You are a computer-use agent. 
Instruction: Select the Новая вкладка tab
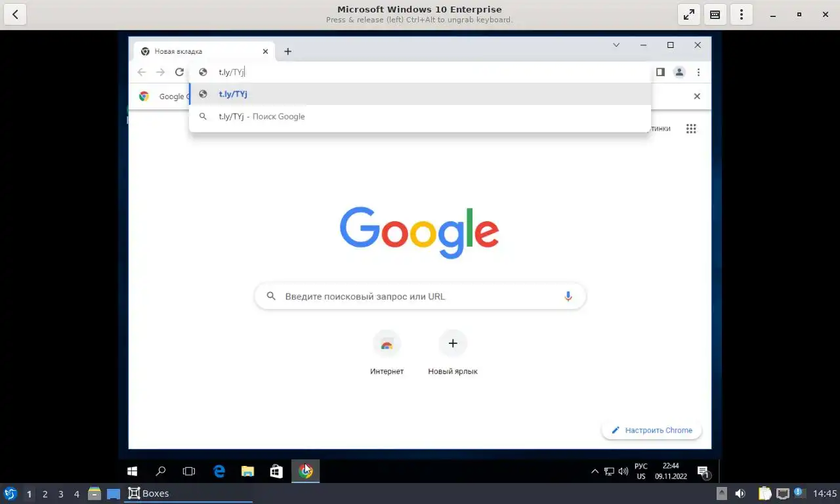pos(204,51)
